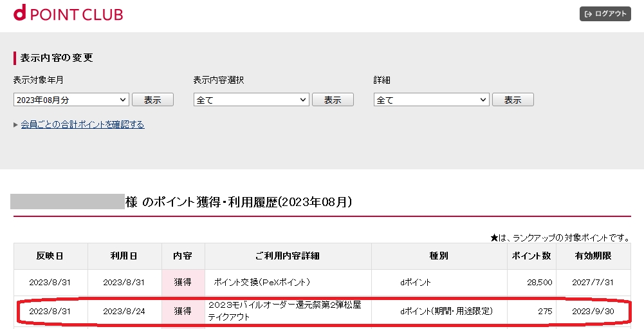644x329 pixels.
Task: Click the 内容 column header
Action: click(x=183, y=256)
